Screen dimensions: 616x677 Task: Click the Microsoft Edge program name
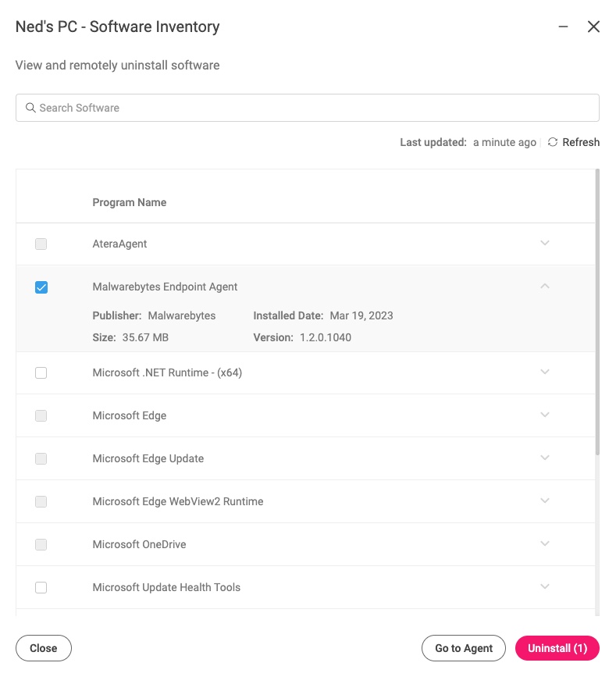130,415
